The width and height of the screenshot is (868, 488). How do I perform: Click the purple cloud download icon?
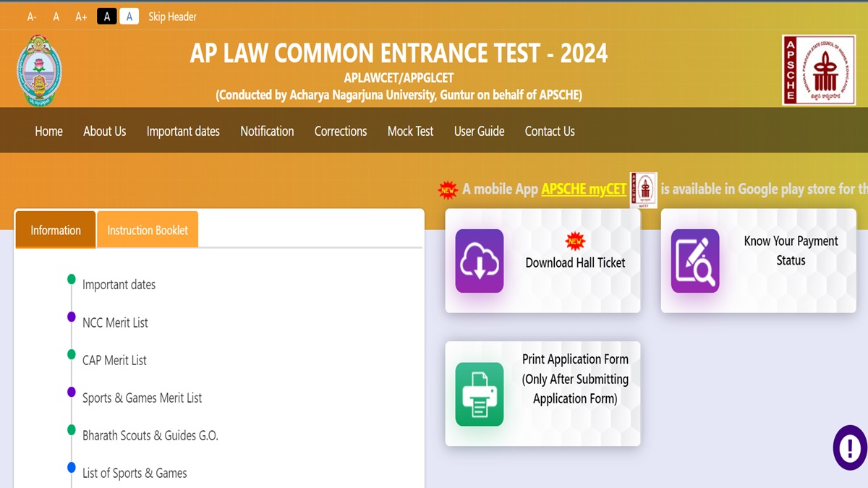tap(480, 261)
